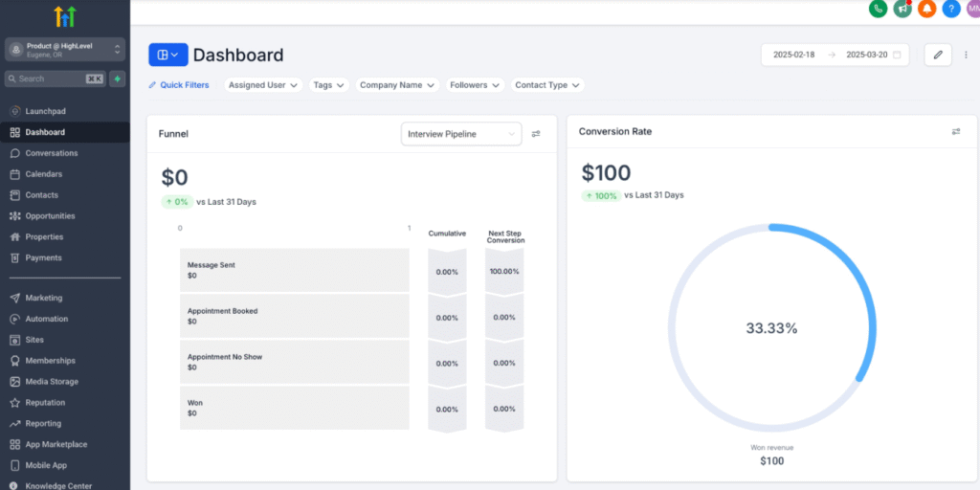Click the Won revenue label
The image size is (980, 490).
772,448
